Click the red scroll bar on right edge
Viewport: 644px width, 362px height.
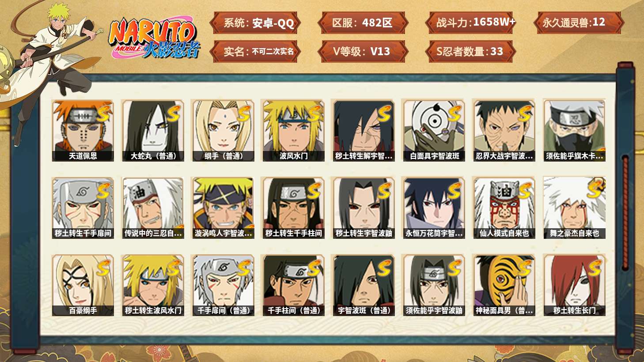tap(625, 212)
